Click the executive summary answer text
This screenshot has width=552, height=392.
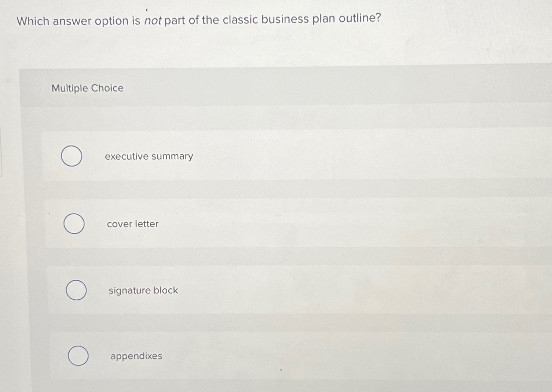click(148, 156)
